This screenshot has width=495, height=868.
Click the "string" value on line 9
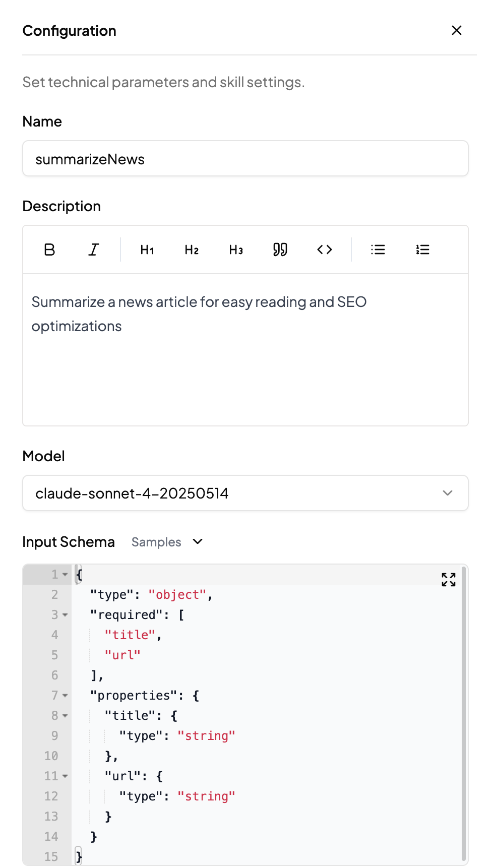[207, 736]
